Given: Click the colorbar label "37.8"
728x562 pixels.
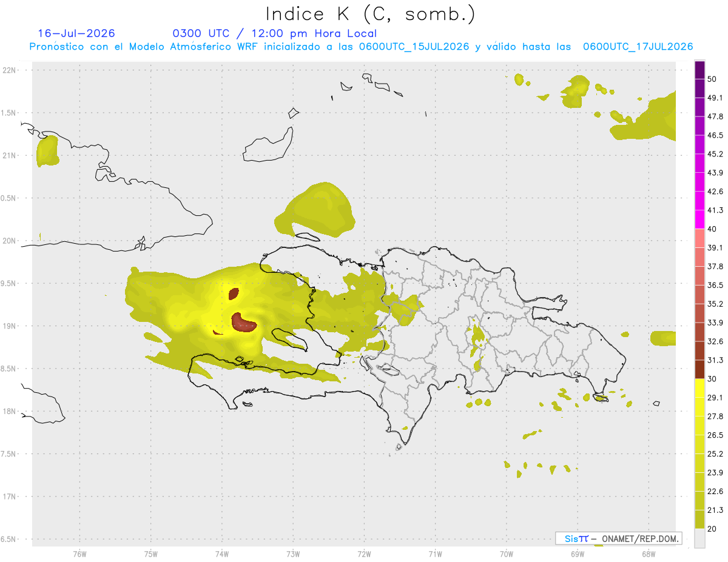Looking at the screenshot, I should coord(715,266).
